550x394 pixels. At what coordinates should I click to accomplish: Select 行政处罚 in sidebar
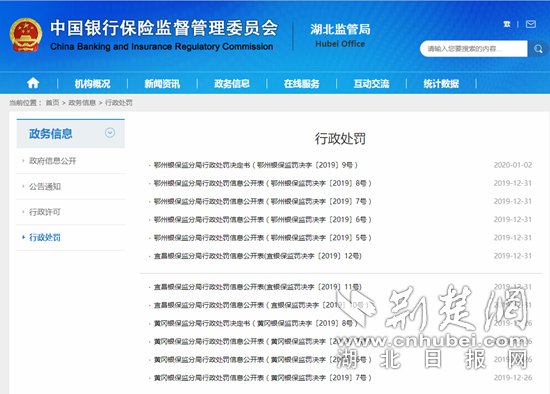[45, 238]
